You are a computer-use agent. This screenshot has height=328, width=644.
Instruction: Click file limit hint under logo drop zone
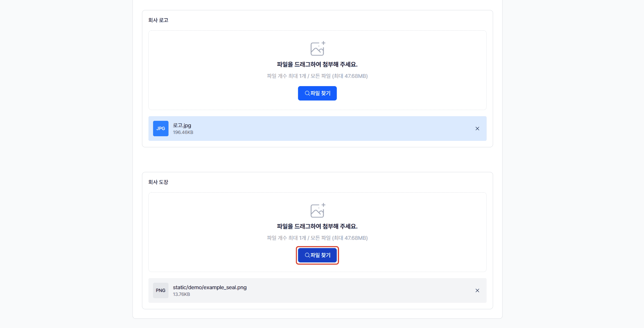click(317, 76)
